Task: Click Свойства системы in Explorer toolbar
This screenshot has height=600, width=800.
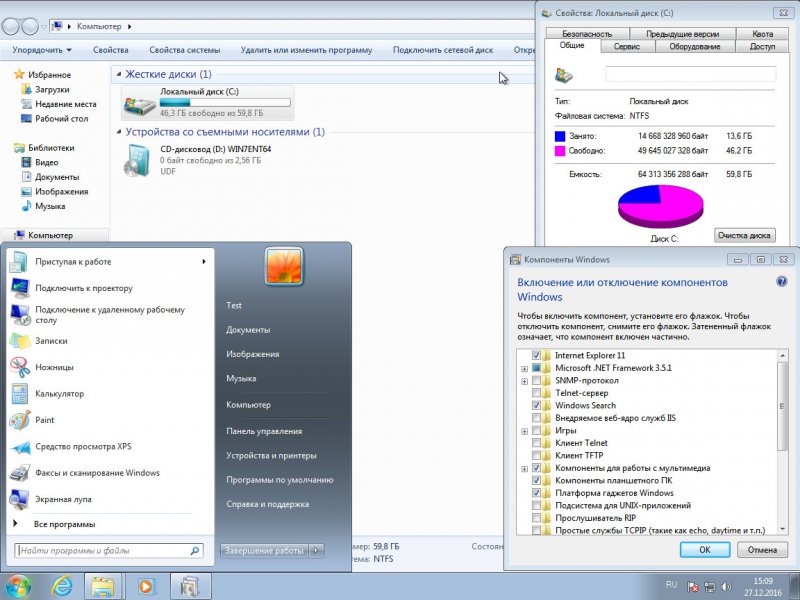Action: click(x=185, y=50)
